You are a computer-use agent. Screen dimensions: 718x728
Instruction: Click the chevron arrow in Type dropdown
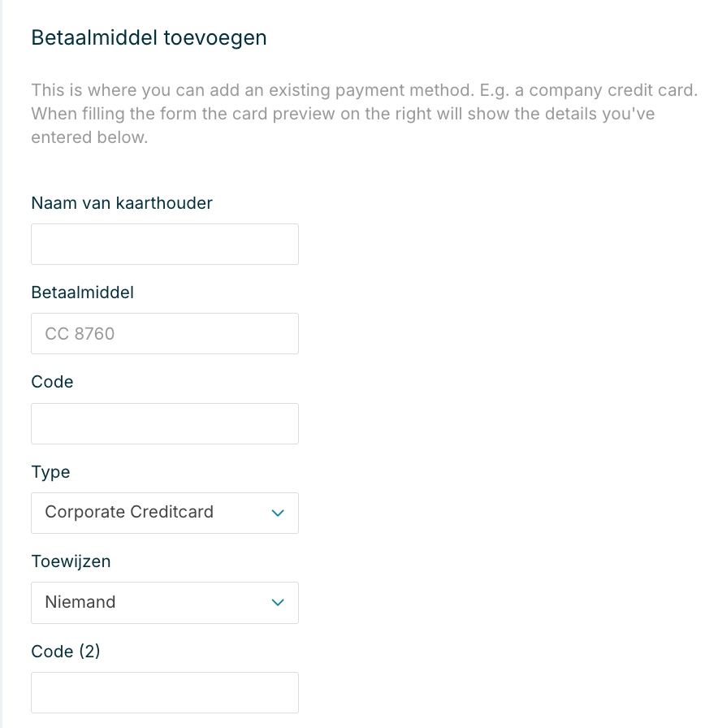(278, 513)
